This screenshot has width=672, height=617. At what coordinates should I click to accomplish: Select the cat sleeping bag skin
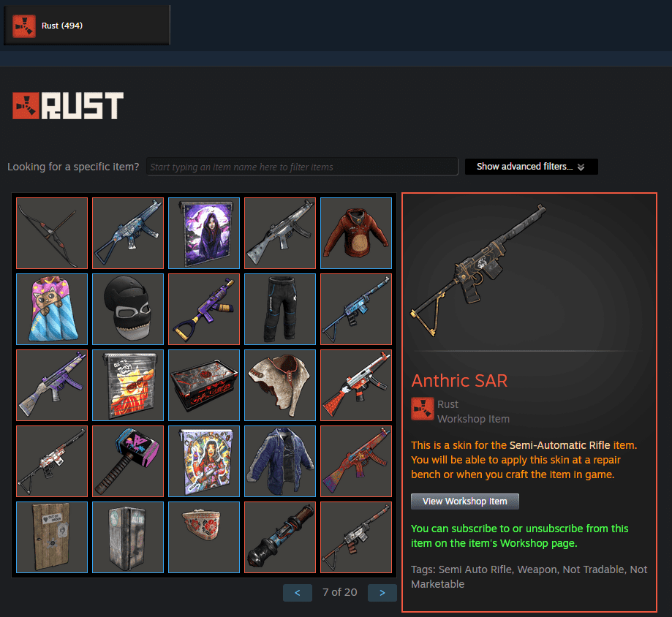click(52, 309)
